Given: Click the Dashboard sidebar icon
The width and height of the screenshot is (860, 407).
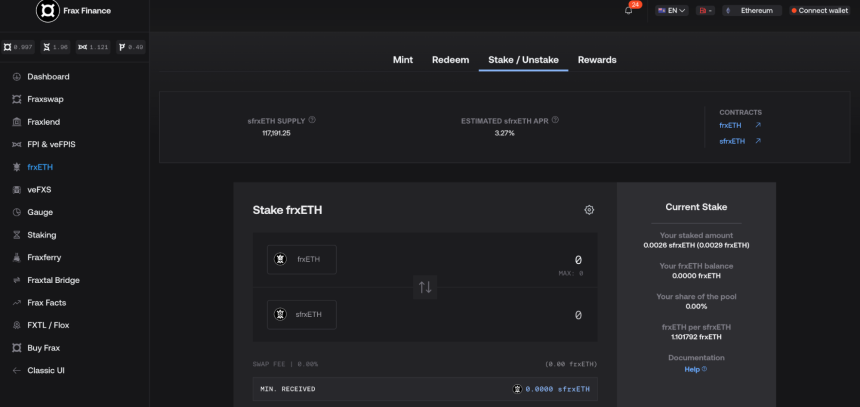Looking at the screenshot, I should coord(16,77).
